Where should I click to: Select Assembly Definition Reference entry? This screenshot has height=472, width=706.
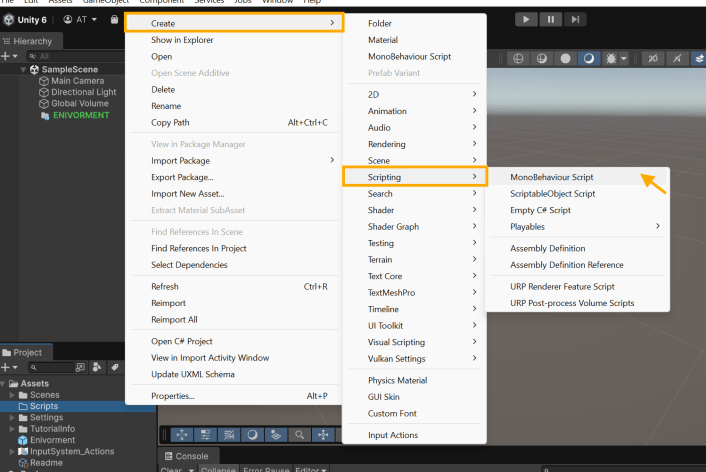click(578, 265)
